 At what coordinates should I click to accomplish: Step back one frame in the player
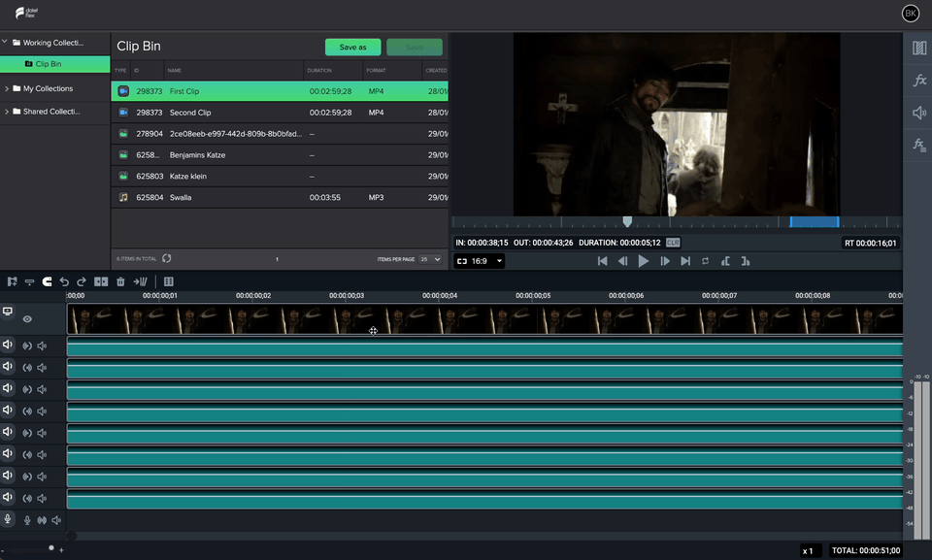(x=623, y=261)
